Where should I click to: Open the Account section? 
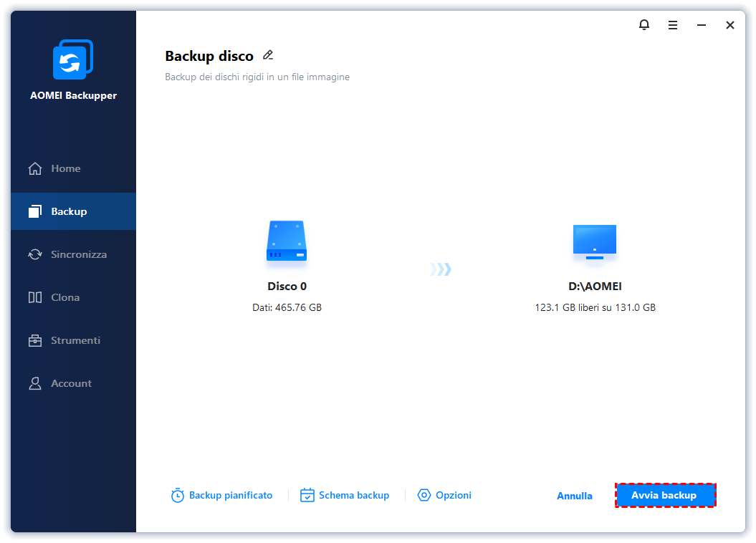[x=73, y=383]
